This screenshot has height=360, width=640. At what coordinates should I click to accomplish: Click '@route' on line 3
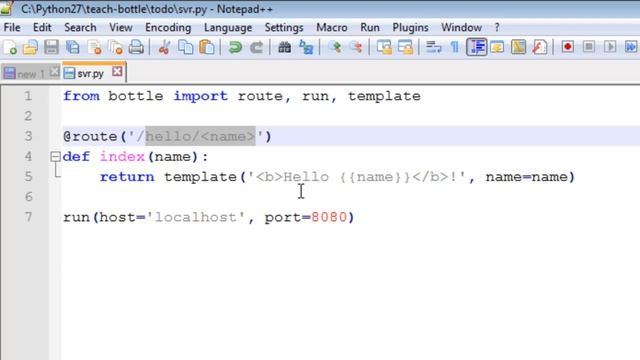[91, 136]
